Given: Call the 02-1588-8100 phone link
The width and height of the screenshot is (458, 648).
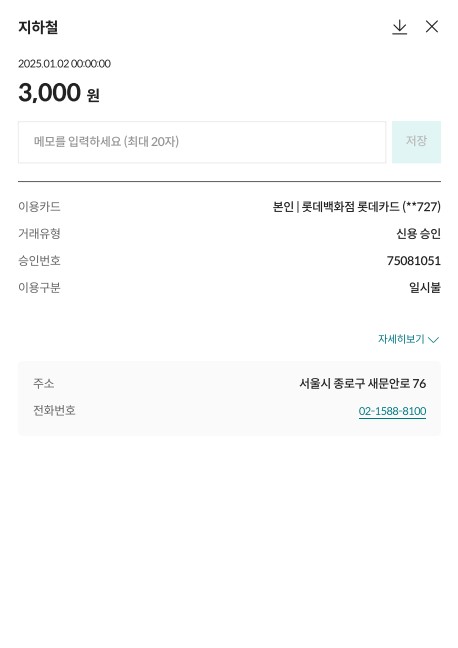Looking at the screenshot, I should coord(392,411).
